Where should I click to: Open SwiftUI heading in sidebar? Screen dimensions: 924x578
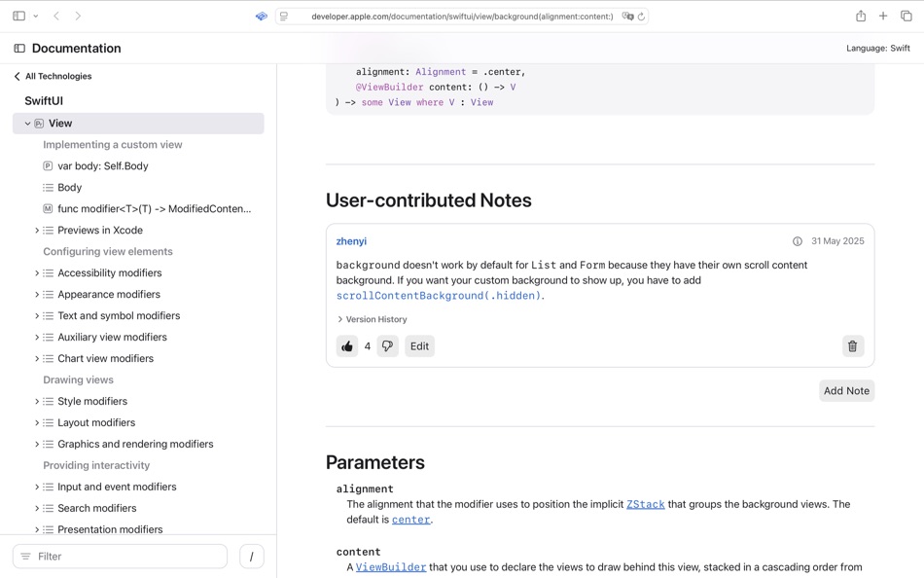point(44,101)
